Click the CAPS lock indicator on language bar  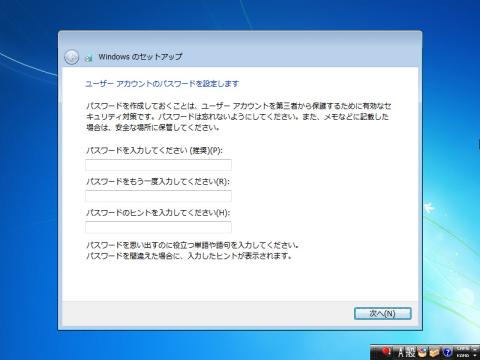point(463,348)
